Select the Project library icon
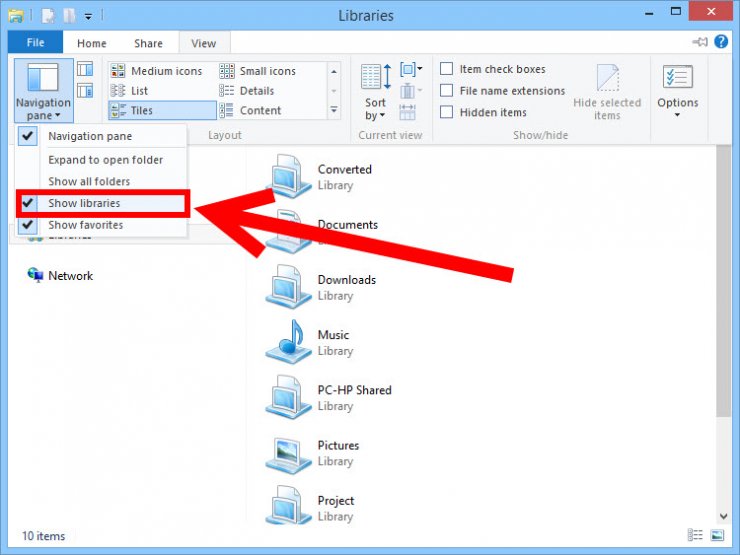The height and width of the screenshot is (555, 740). coord(288,506)
